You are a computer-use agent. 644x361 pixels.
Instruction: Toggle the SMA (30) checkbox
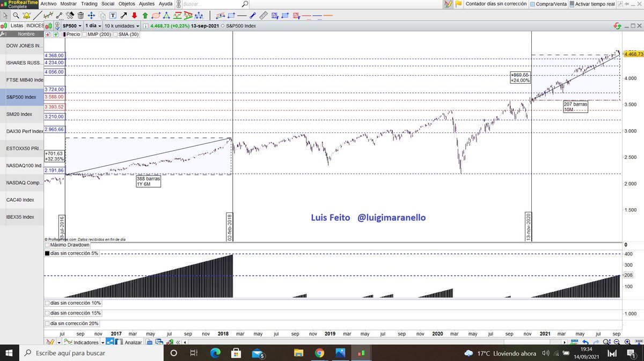(x=116, y=34)
